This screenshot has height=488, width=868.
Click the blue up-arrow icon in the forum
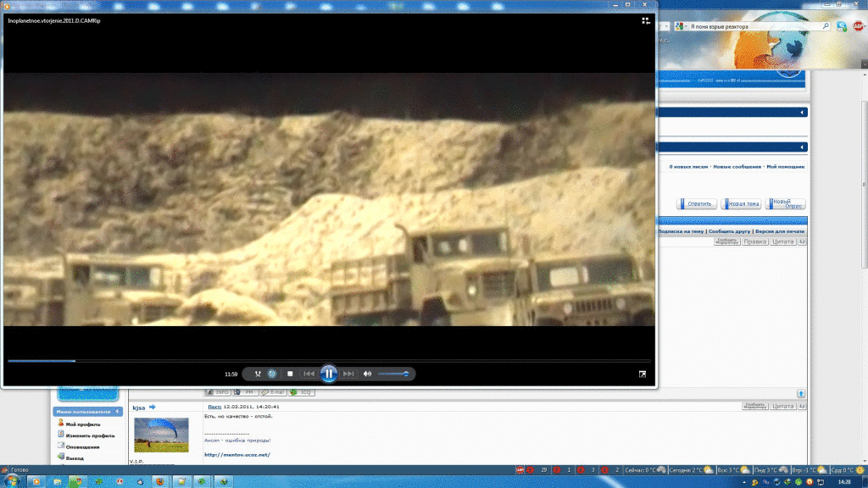pos(801,393)
